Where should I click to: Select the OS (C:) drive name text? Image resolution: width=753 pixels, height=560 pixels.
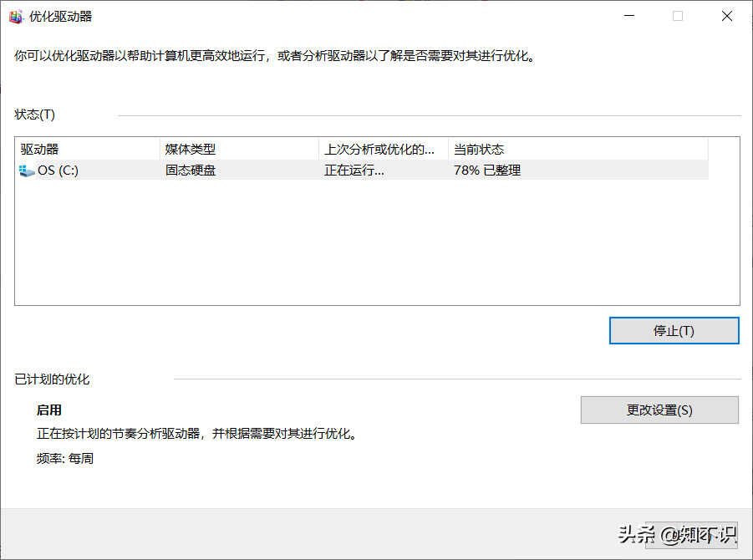59,171
